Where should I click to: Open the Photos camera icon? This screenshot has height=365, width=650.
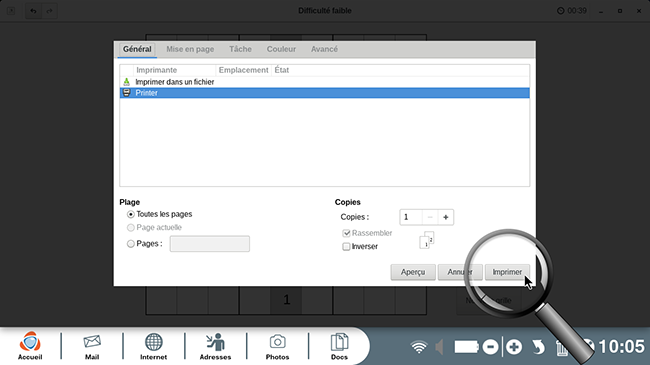click(277, 345)
